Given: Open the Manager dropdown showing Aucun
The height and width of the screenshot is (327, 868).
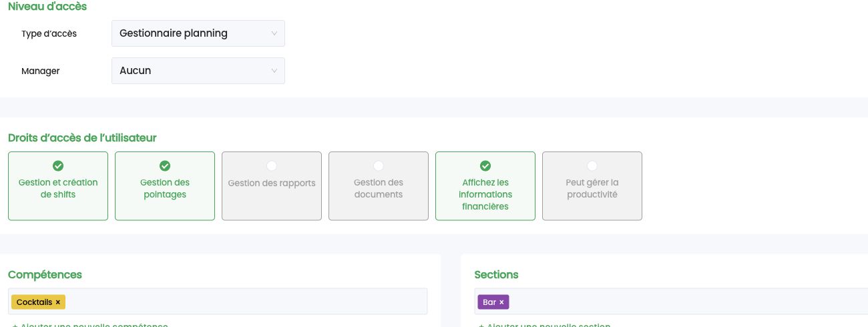Looking at the screenshot, I should (x=198, y=71).
